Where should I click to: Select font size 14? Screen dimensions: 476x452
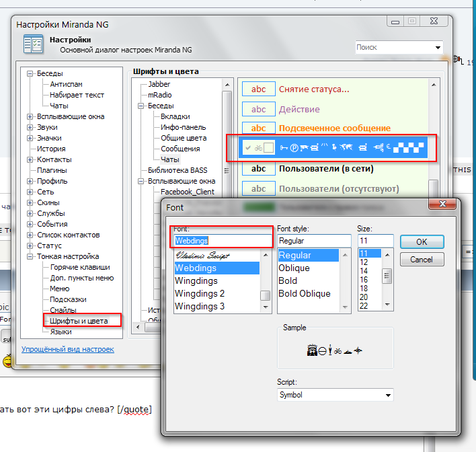coord(370,271)
